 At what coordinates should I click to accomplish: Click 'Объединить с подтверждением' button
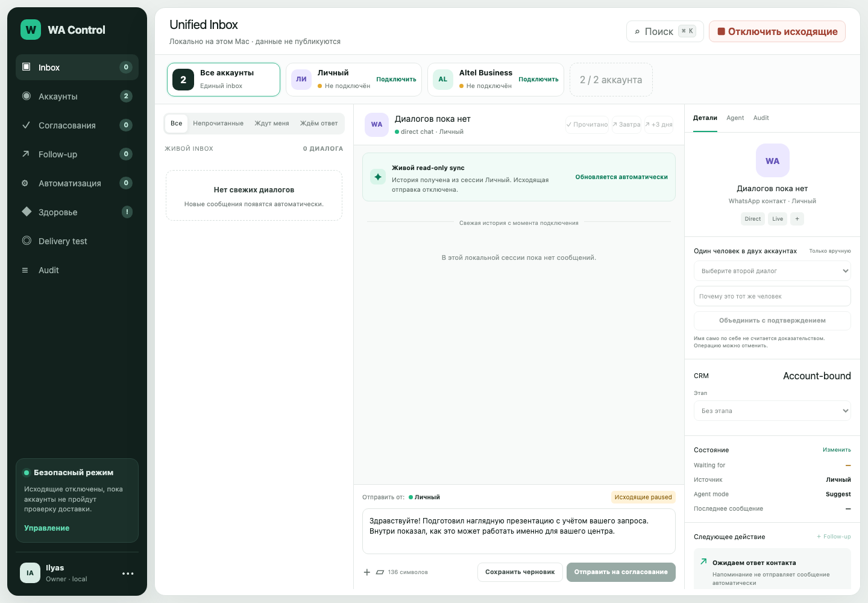[x=772, y=321]
